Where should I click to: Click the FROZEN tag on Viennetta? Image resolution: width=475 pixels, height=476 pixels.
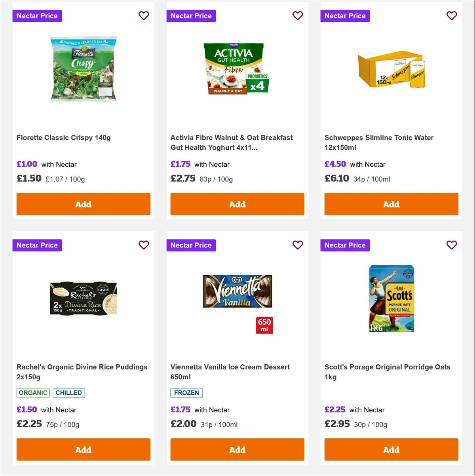point(186,393)
